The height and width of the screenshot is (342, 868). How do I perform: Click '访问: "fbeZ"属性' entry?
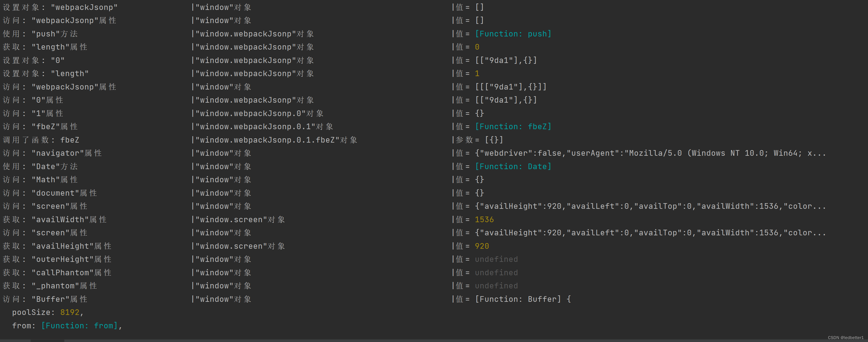pyautogui.click(x=40, y=127)
